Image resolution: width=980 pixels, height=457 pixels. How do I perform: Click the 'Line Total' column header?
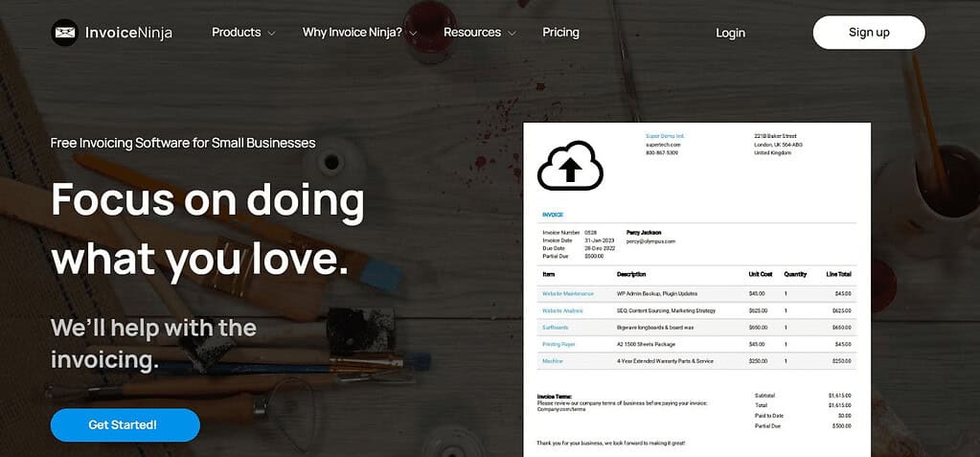click(x=838, y=274)
